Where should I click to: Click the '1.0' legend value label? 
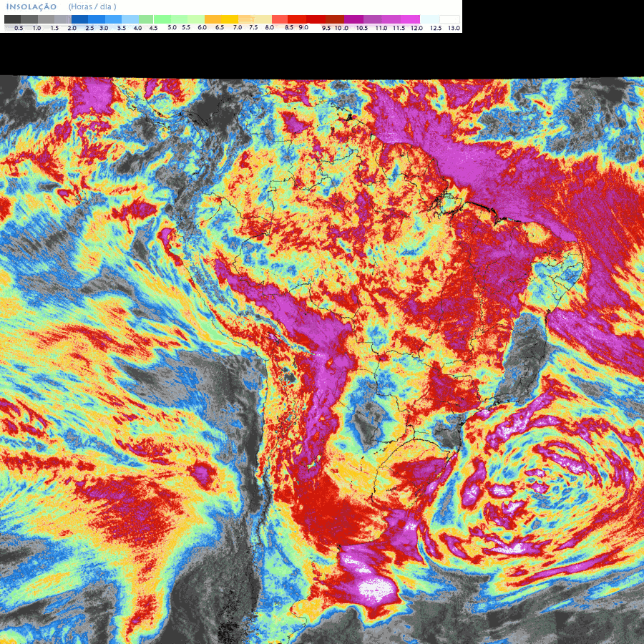point(36,29)
